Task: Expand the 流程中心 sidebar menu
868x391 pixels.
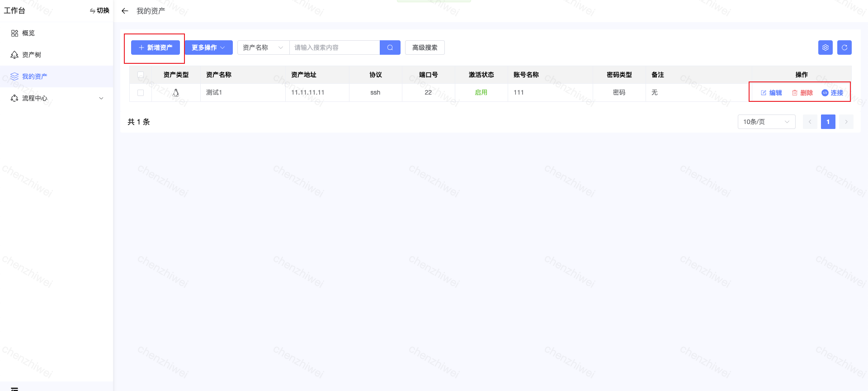Action: (57, 98)
